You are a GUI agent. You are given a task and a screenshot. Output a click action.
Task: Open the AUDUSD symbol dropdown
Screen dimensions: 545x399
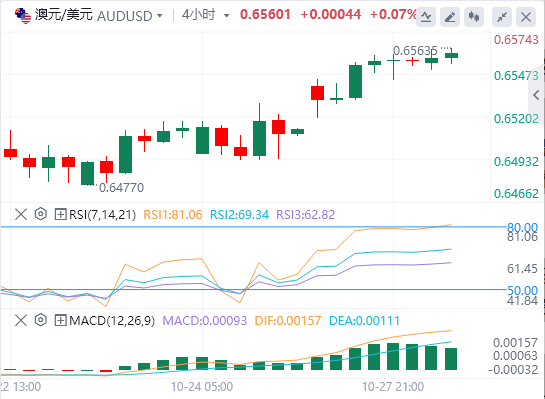pyautogui.click(x=160, y=16)
